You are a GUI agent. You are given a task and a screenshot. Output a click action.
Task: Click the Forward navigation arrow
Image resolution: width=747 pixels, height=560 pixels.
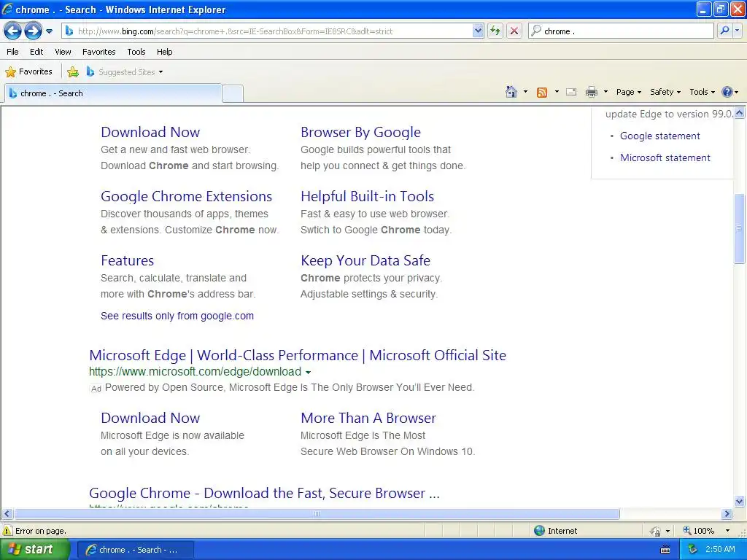coord(33,31)
